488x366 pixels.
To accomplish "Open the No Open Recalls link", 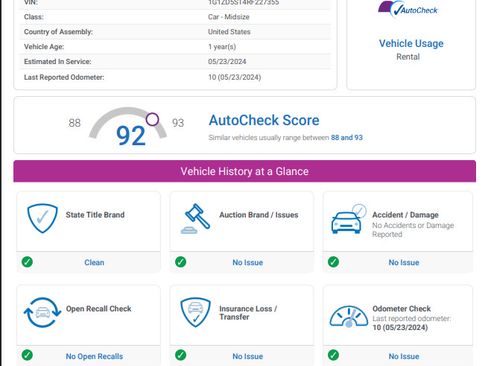I will 94,356.
